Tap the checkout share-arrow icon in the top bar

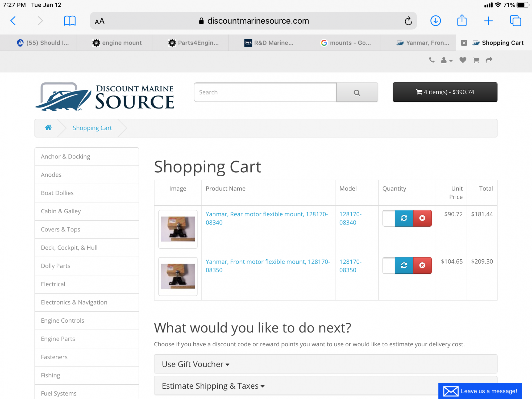coord(489,60)
